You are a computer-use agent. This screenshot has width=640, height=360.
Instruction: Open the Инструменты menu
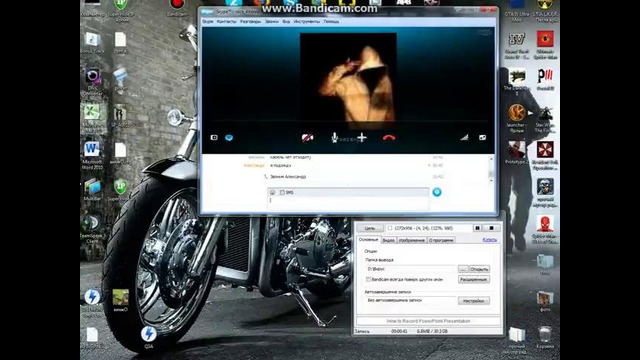pos(307,22)
